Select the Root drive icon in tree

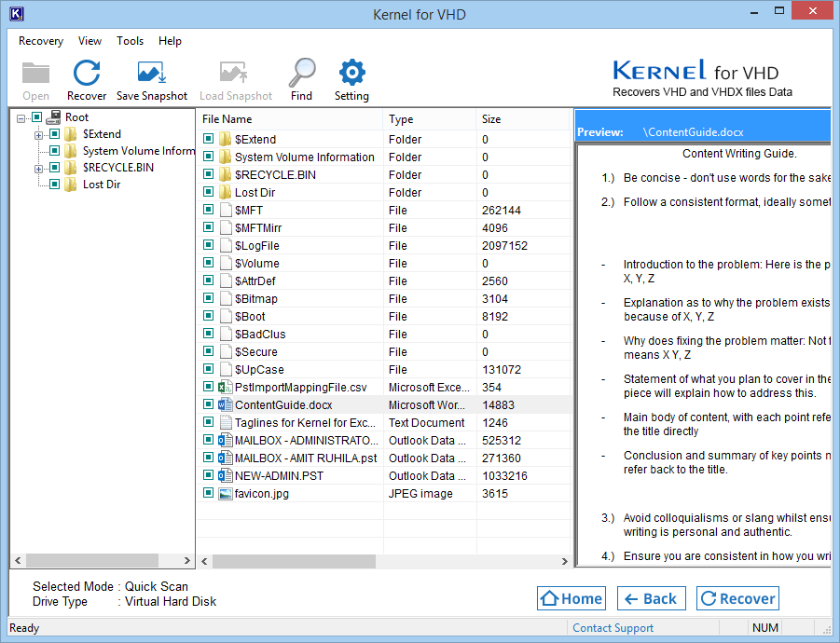coord(53,116)
